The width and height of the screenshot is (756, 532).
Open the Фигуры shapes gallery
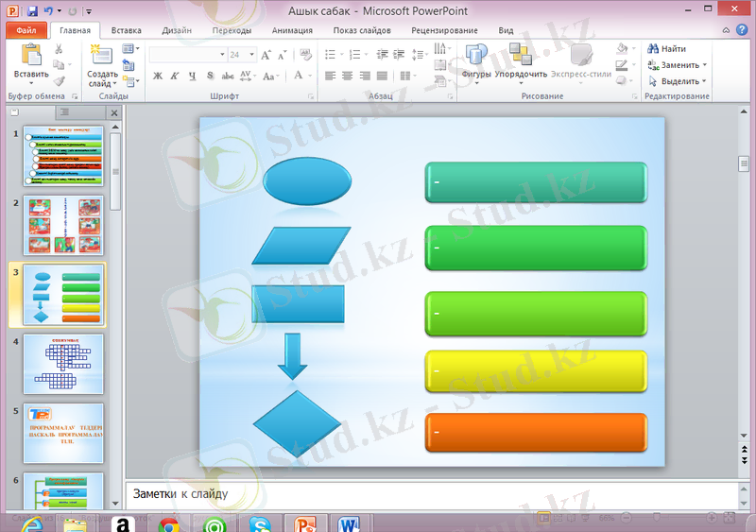pos(475,56)
